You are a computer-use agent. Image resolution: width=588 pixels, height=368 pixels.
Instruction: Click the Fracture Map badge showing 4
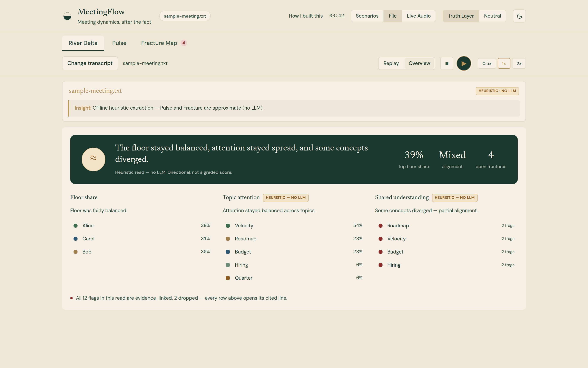pyautogui.click(x=184, y=43)
